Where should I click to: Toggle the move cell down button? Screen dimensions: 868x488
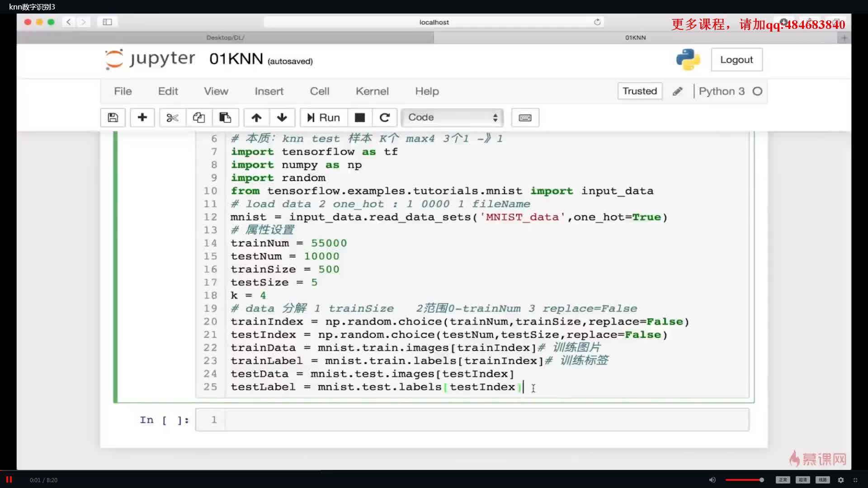pyautogui.click(x=282, y=117)
